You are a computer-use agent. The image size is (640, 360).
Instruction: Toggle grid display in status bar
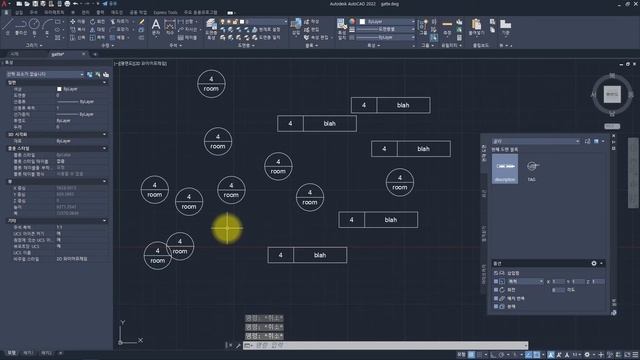click(x=471, y=355)
